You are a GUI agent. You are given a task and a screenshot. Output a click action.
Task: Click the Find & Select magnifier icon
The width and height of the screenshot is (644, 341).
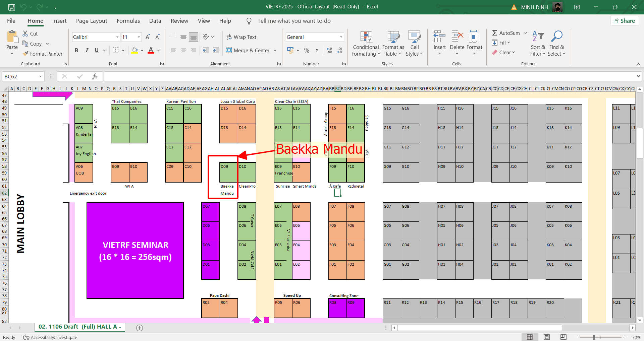pos(557,36)
